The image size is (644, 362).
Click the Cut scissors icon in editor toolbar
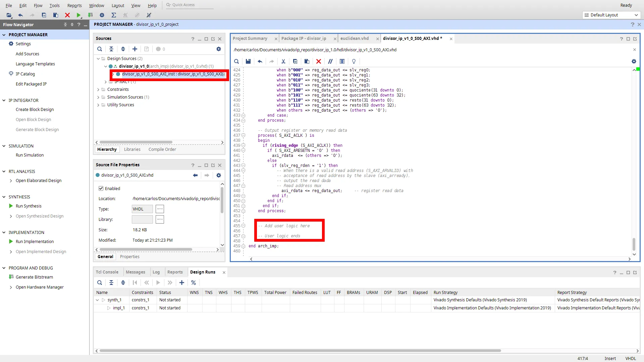tap(283, 61)
